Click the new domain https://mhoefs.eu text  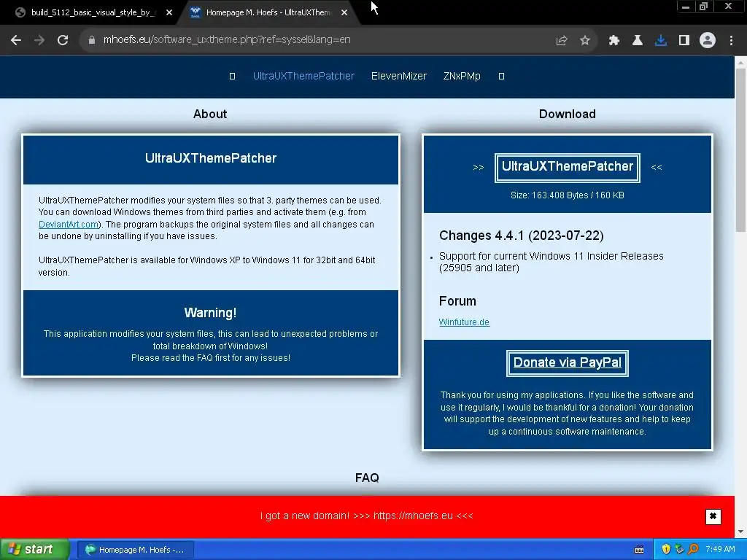click(x=413, y=516)
